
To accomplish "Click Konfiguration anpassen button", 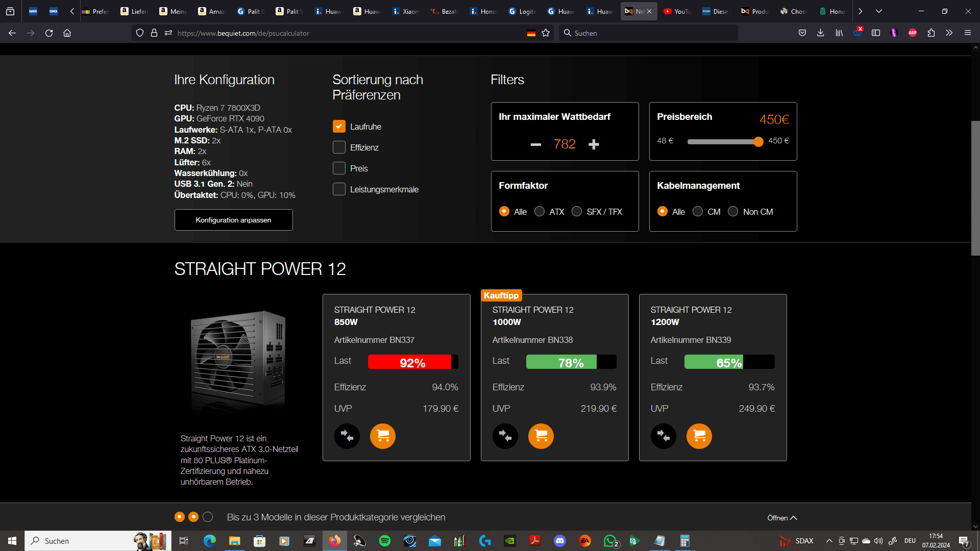I will click(x=233, y=220).
